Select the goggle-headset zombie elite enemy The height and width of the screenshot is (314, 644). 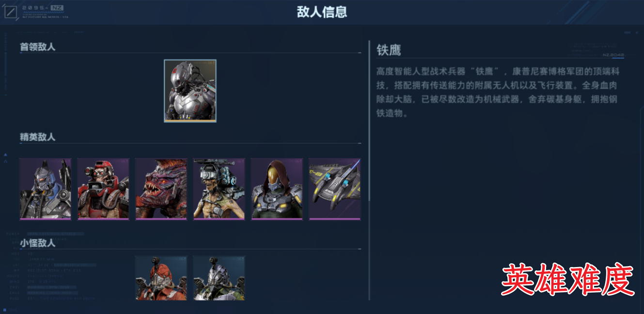pos(219,189)
